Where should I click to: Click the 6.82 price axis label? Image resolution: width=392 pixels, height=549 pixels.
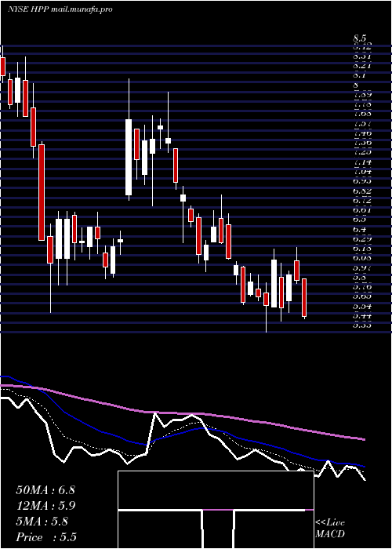point(362,191)
